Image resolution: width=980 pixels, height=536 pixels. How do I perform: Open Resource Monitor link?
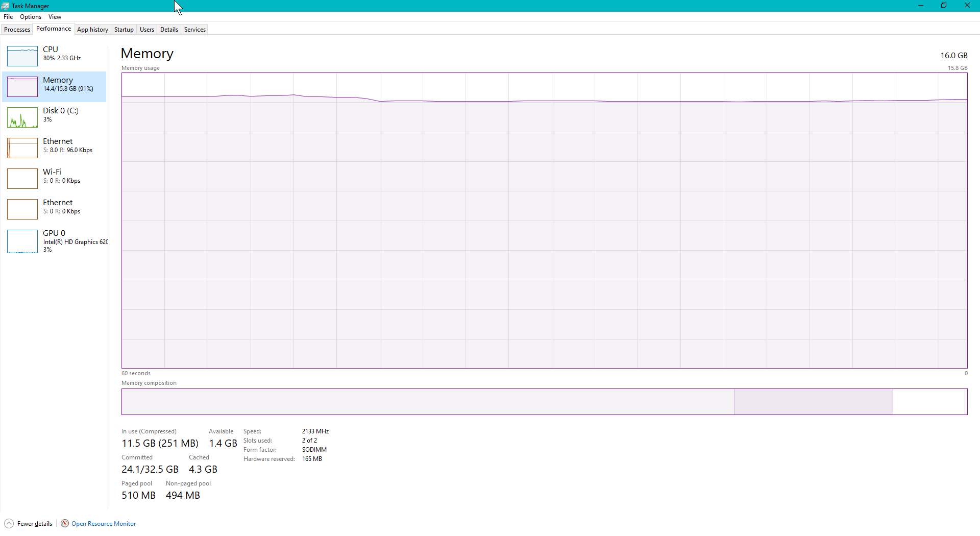(x=104, y=524)
